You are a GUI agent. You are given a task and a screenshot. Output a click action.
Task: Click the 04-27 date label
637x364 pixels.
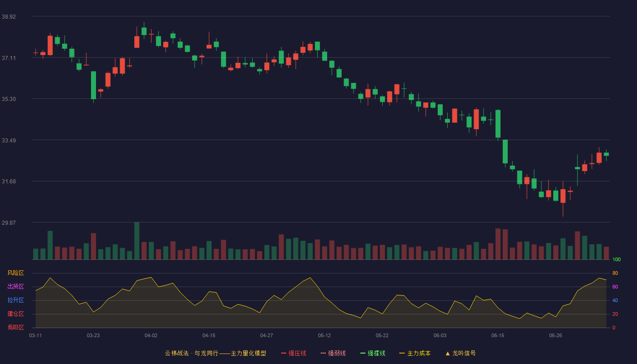[x=267, y=335]
